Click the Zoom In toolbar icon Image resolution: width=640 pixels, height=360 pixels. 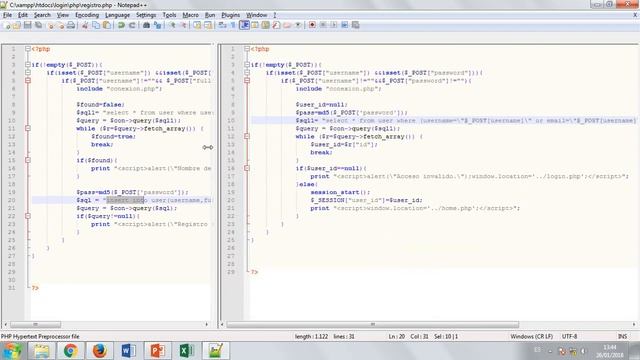click(x=172, y=25)
